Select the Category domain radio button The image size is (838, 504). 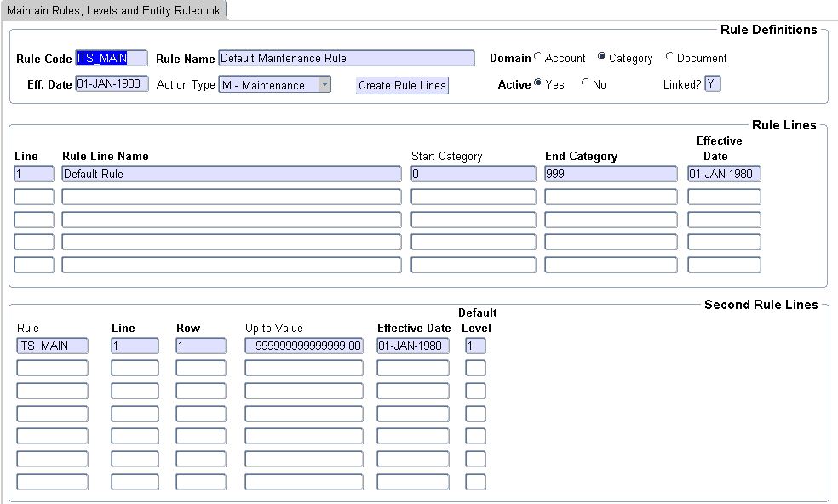click(601, 58)
